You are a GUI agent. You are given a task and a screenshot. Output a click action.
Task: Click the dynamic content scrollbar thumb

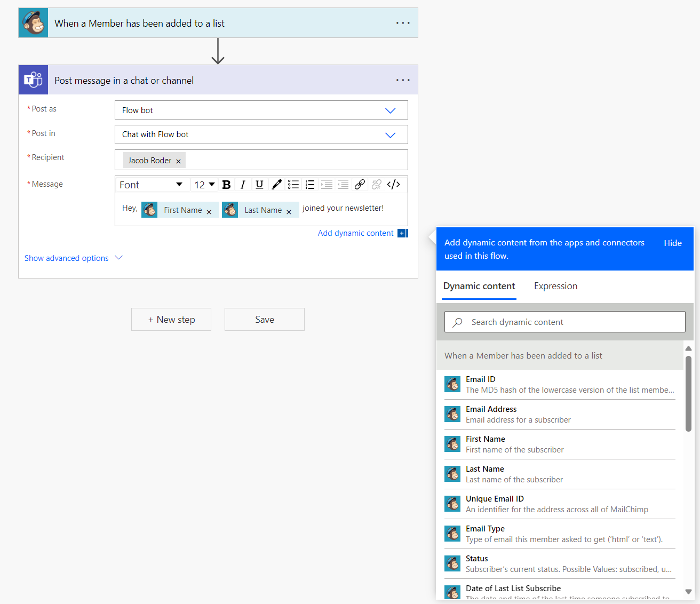point(688,393)
